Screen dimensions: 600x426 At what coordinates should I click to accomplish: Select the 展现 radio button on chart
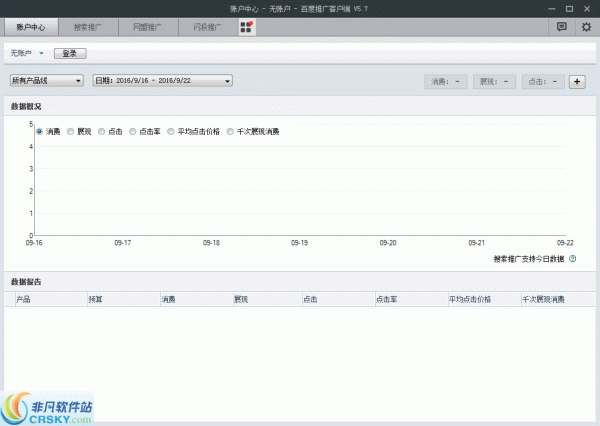pos(70,132)
